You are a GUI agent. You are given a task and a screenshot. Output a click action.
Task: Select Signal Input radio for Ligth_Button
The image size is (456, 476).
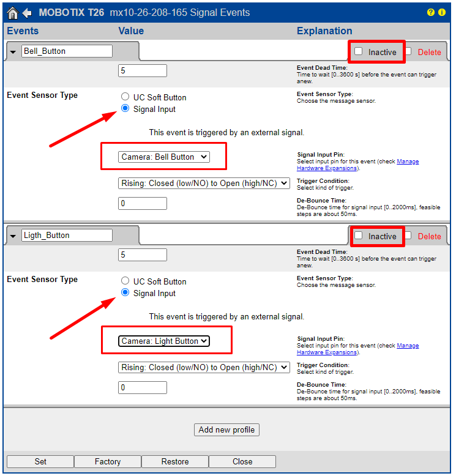point(125,293)
